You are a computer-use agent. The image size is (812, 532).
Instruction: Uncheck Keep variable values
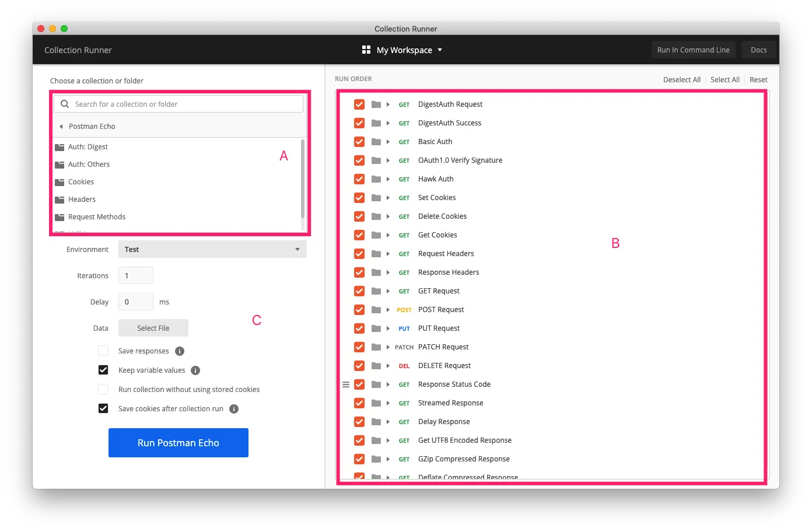point(103,370)
